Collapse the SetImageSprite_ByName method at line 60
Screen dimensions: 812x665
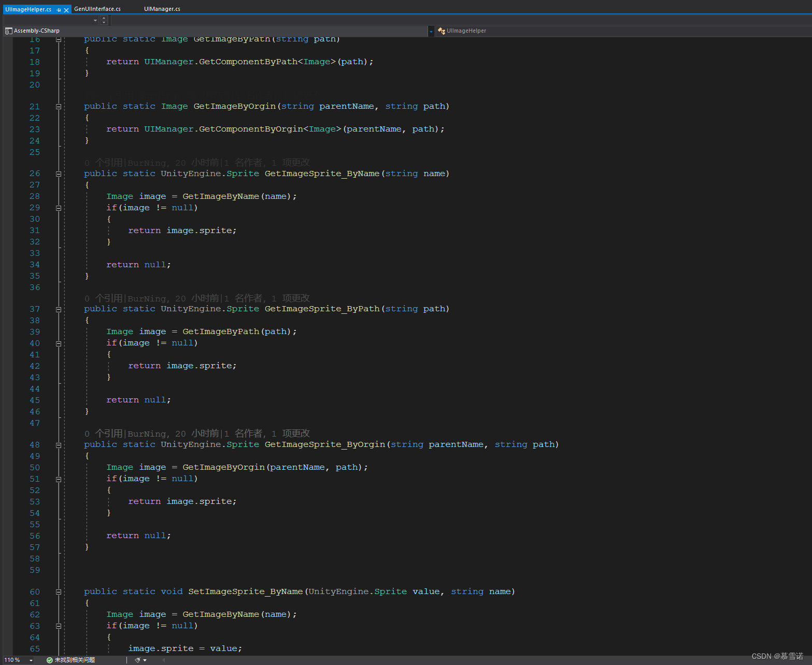click(59, 592)
